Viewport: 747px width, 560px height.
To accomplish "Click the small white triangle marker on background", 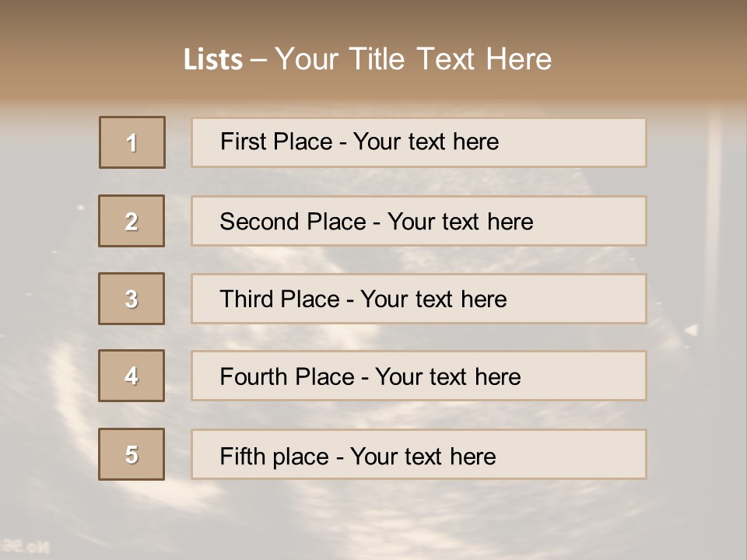I will pos(691,331).
